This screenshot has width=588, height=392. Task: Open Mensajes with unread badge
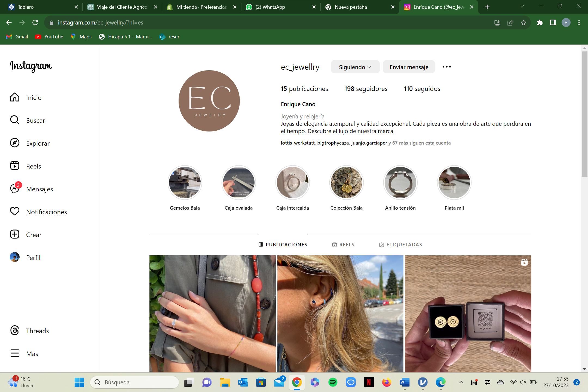click(15, 188)
